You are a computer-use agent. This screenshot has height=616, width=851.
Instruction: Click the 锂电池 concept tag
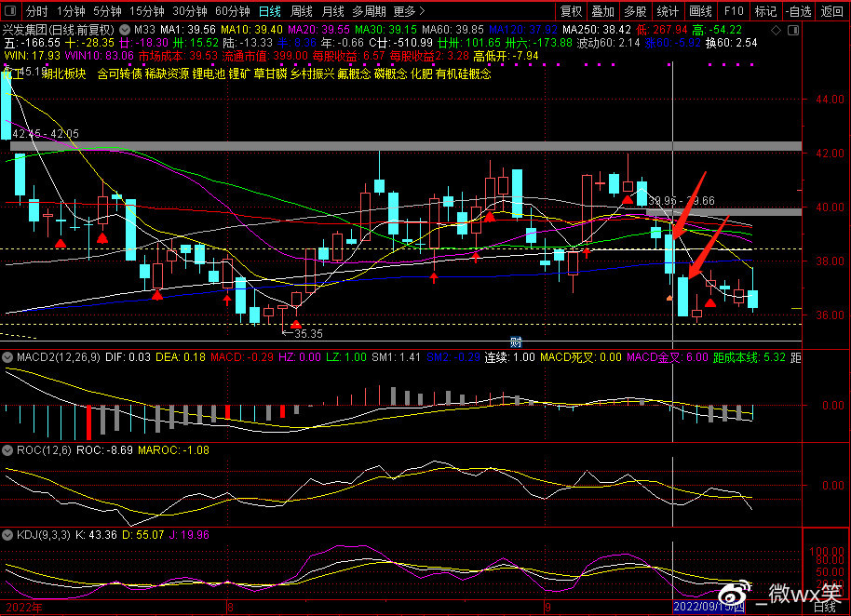(x=209, y=74)
